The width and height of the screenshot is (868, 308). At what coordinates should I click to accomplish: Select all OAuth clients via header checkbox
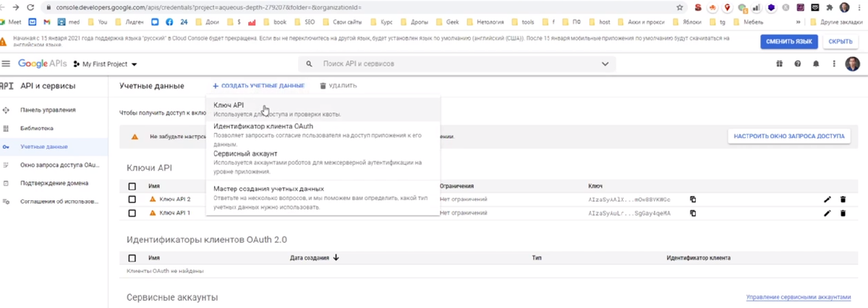132,257
